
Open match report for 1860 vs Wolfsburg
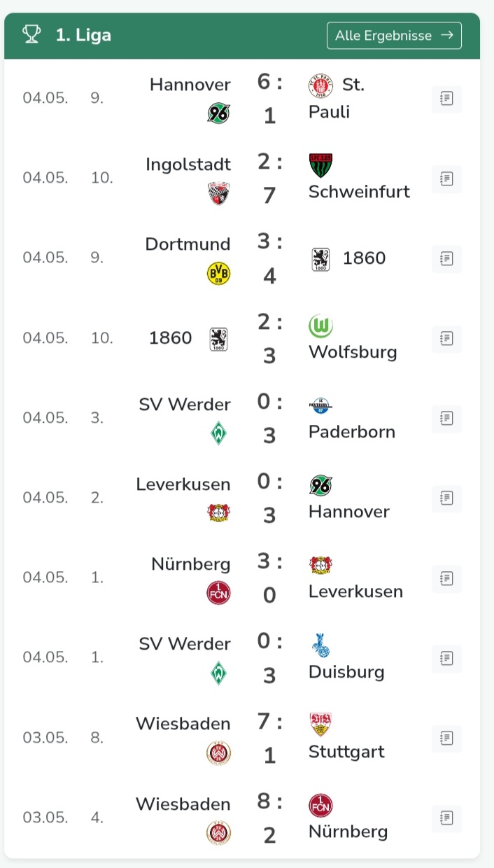[446, 339]
